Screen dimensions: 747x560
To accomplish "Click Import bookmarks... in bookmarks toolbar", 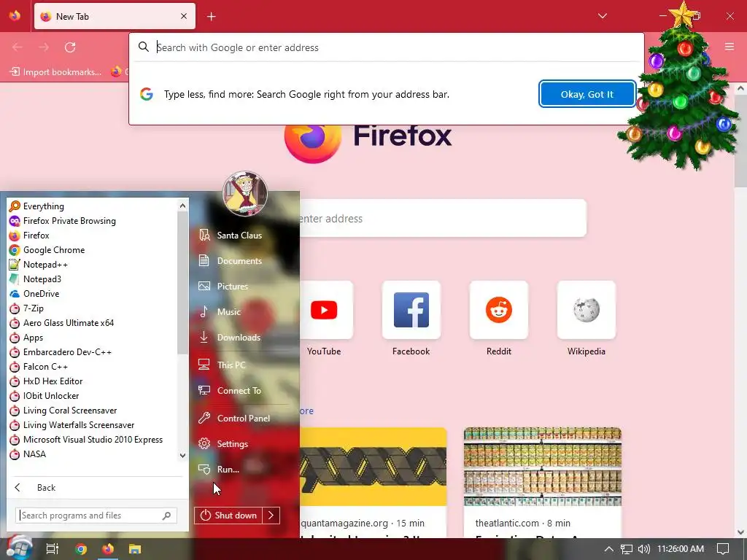I will [x=55, y=72].
